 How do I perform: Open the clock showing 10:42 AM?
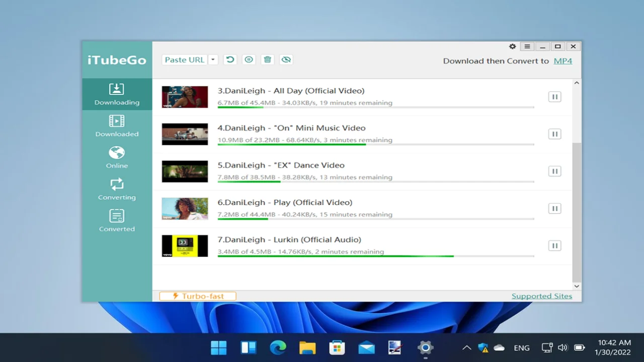click(612, 347)
